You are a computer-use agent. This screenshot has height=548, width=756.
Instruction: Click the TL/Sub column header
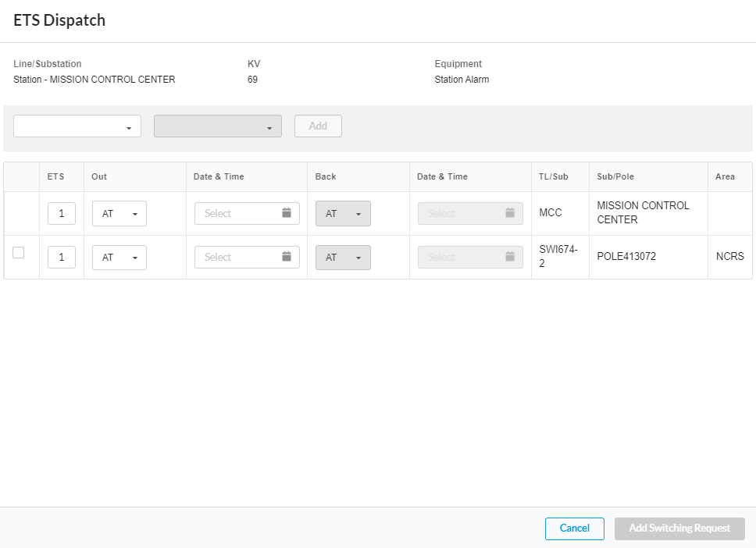(554, 177)
